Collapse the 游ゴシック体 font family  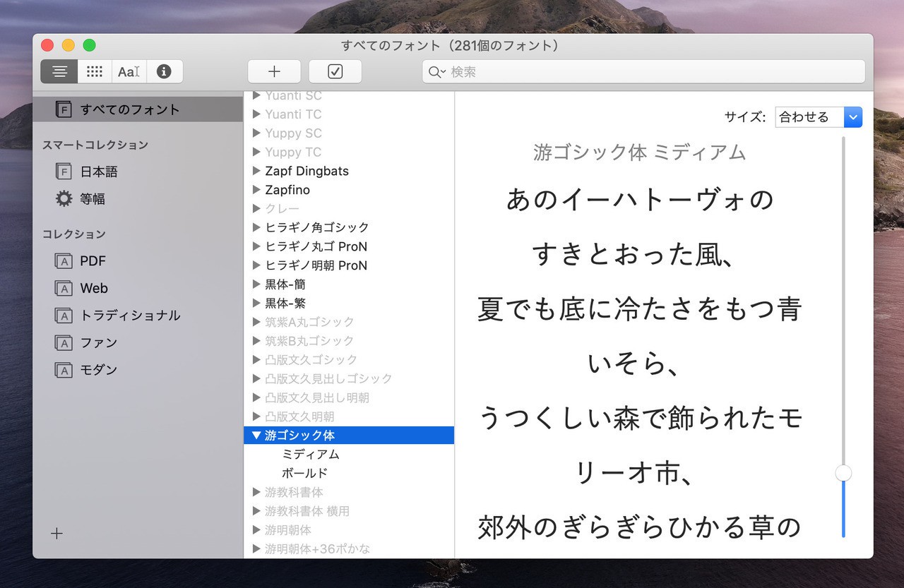256,436
